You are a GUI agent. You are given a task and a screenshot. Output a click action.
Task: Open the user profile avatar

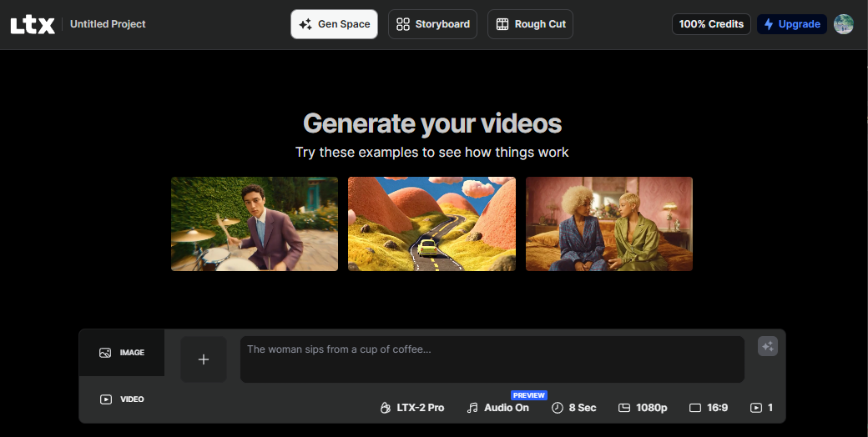(x=844, y=24)
